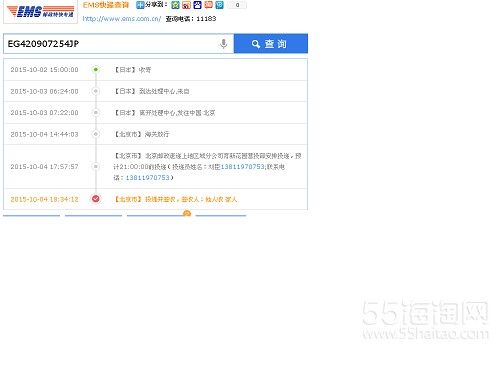Image resolution: width=500 pixels, height=375 pixels.
Task: Click the text 2015-10-03 07:22:00
Action: click(x=44, y=113)
